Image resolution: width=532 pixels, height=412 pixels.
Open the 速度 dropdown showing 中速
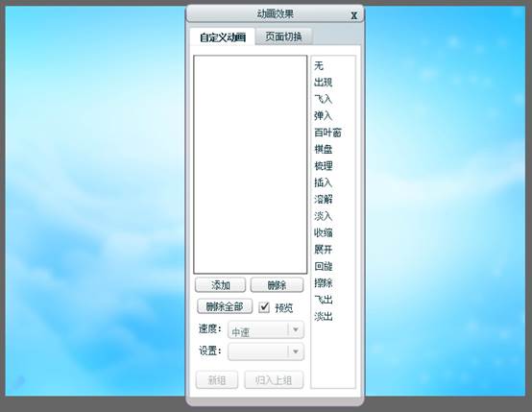pyautogui.click(x=266, y=329)
